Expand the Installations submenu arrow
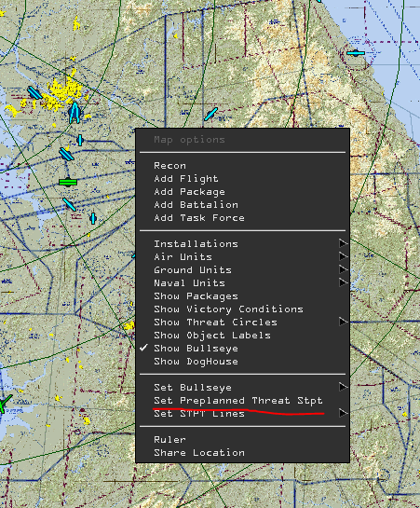 coord(344,243)
